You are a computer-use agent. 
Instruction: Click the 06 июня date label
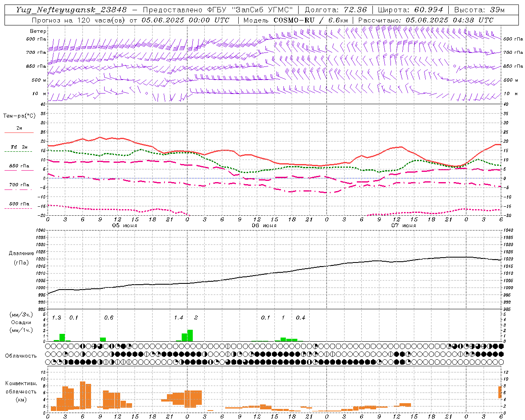[264, 226]
